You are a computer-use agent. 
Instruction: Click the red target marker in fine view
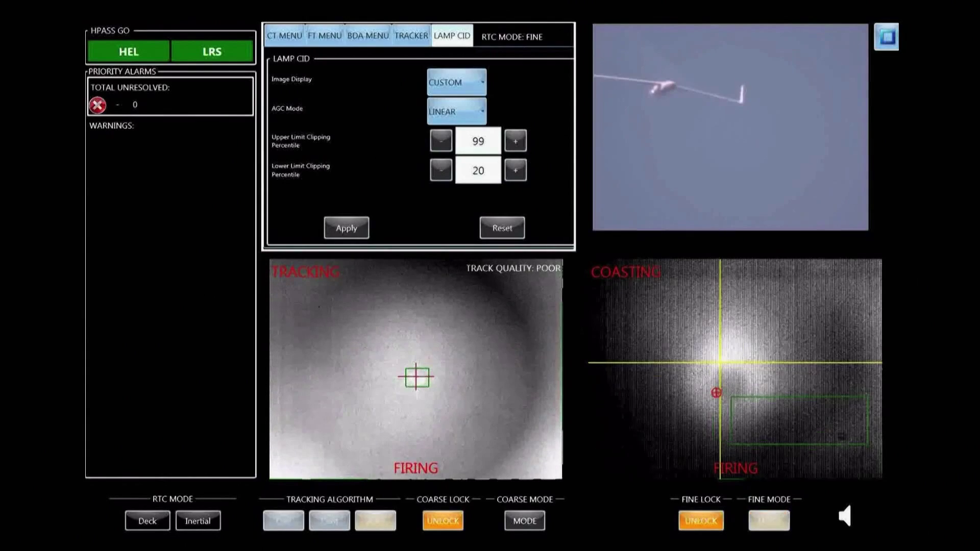pos(716,392)
